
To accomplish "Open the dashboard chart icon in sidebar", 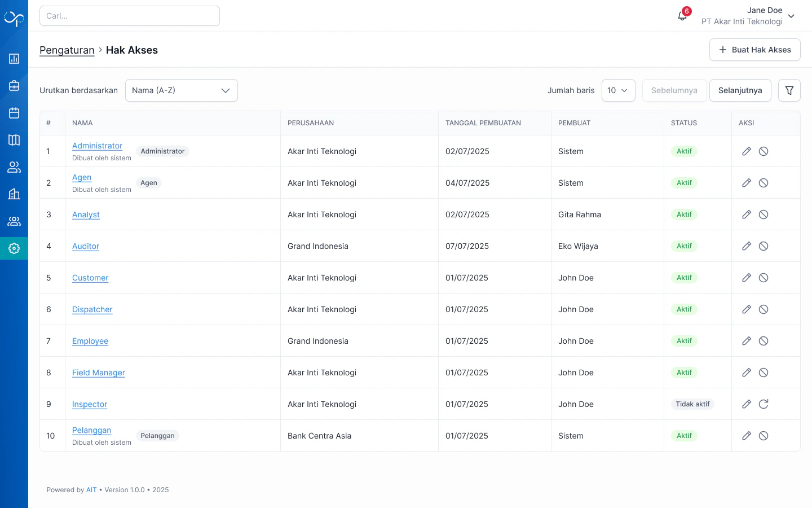I will pos(14,59).
